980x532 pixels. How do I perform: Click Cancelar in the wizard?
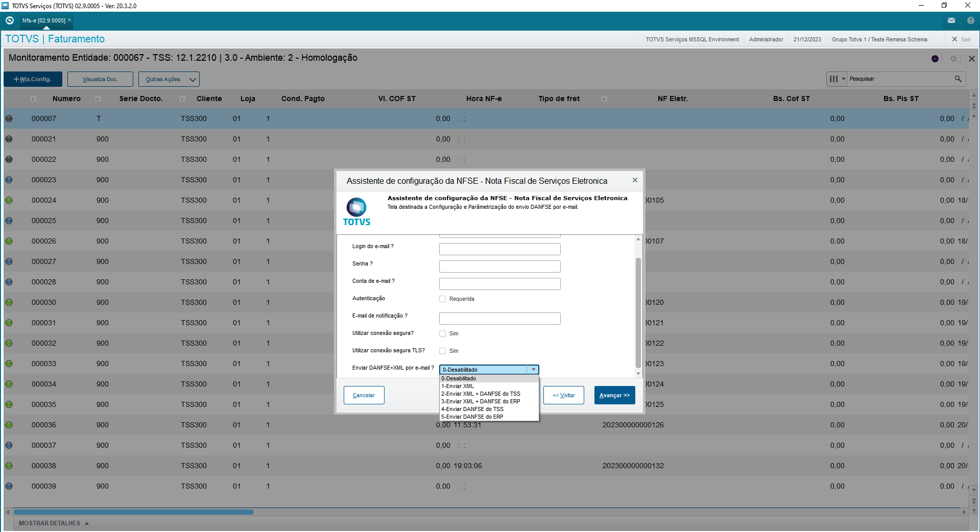364,395
